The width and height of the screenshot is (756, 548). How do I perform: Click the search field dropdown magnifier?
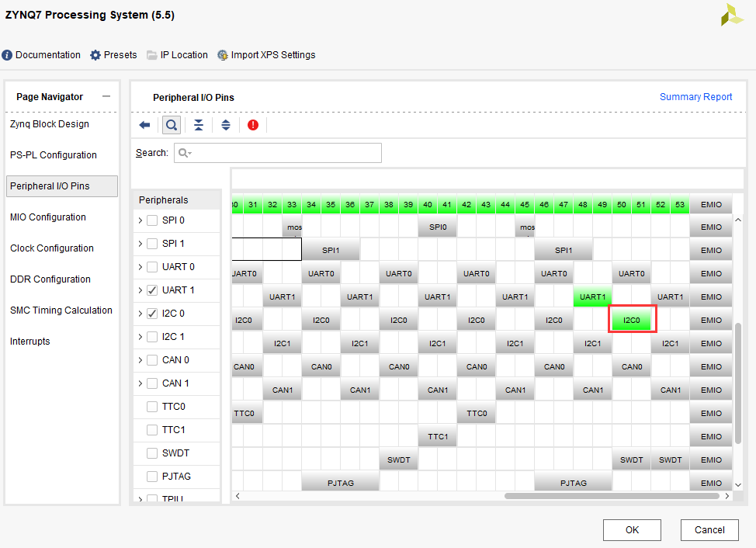185,153
